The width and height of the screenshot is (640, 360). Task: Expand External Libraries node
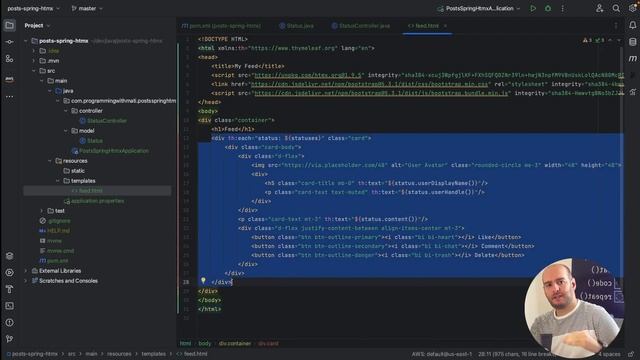pyautogui.click(x=26, y=271)
